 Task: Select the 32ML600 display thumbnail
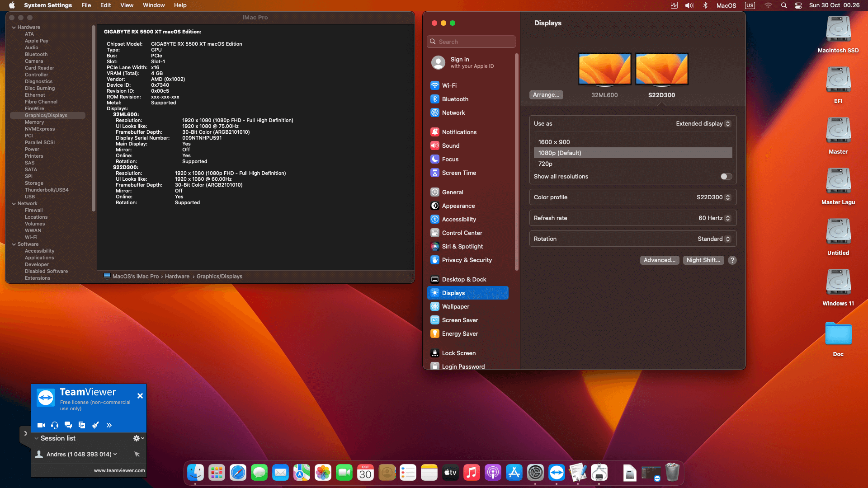[604, 69]
